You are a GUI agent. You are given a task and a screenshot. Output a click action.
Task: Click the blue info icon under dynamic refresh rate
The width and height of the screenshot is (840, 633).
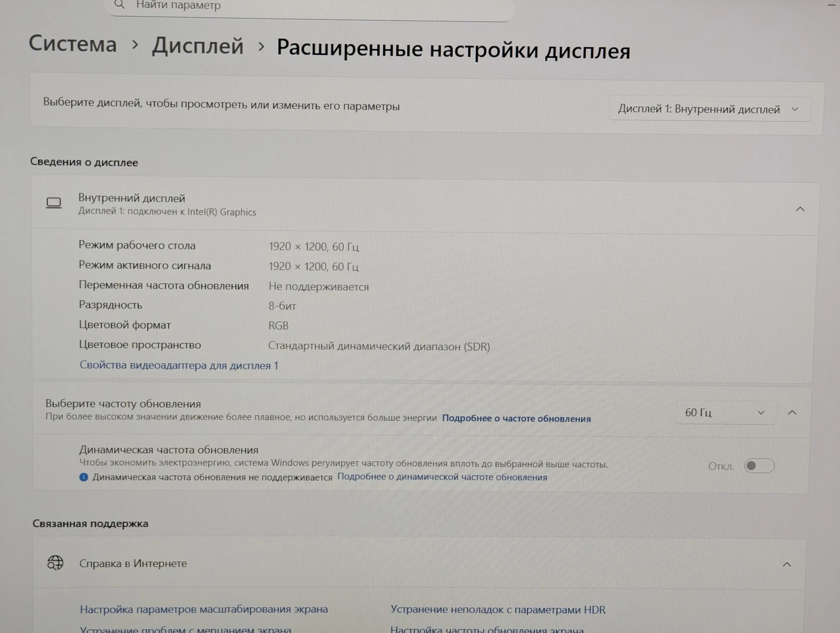[84, 477]
